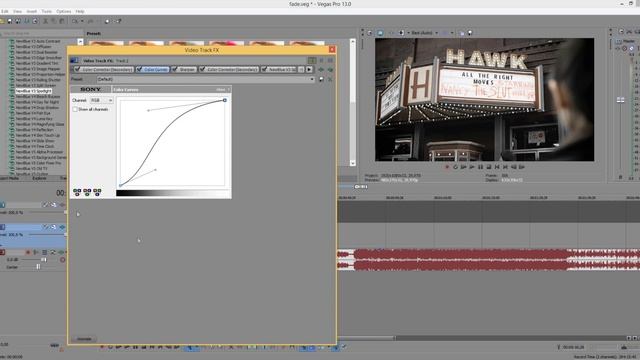This screenshot has height=360, width=640.
Task: Click the chain scroll-right arrow button
Action: [x=309, y=69]
